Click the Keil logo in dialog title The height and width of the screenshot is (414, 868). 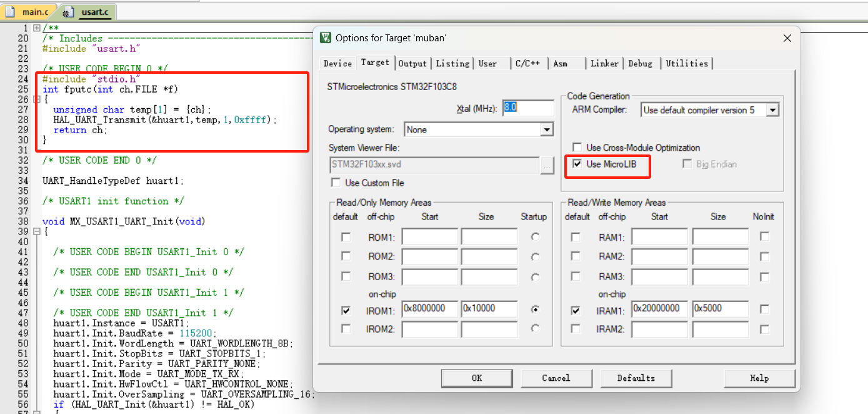click(x=325, y=38)
